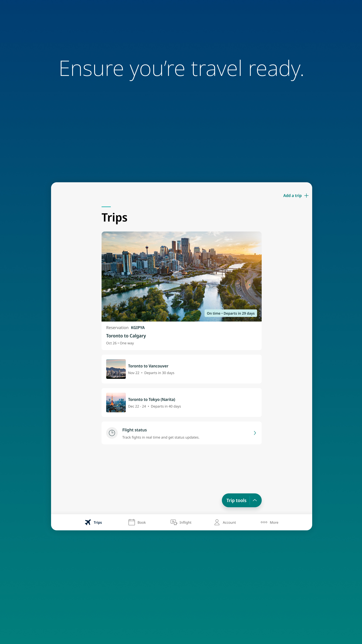Tap the Add a trip link
This screenshot has height=644, width=362.
coord(292,196)
